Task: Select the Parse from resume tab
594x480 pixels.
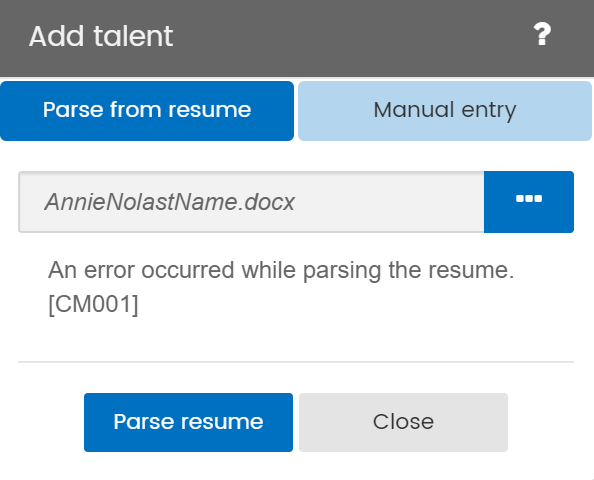Action: [x=147, y=111]
